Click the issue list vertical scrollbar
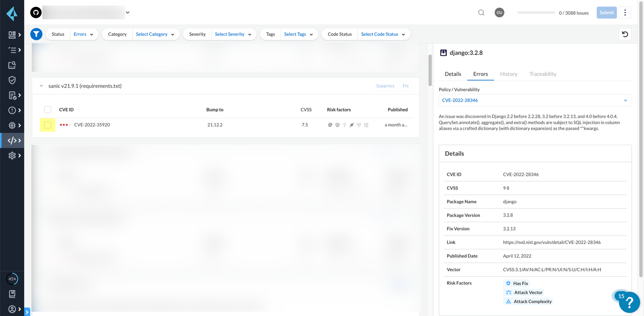The height and width of the screenshot is (316, 644). tap(430, 71)
